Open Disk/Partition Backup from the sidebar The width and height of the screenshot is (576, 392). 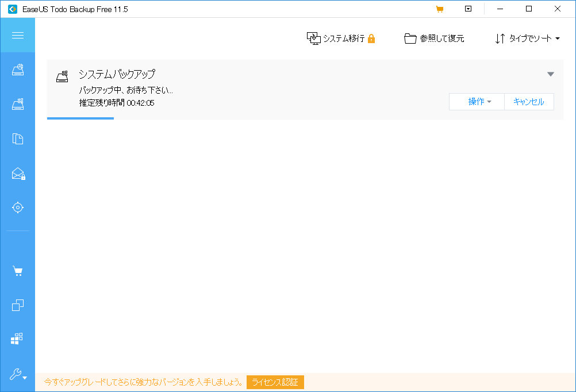(18, 70)
